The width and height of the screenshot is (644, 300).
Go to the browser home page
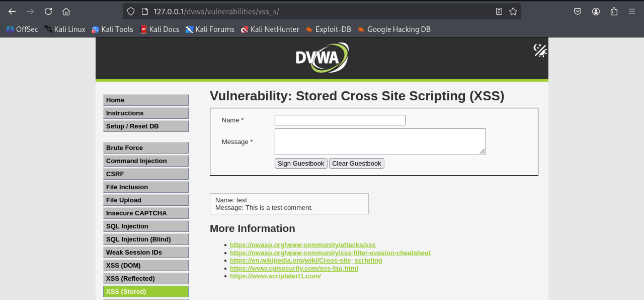[x=66, y=12]
